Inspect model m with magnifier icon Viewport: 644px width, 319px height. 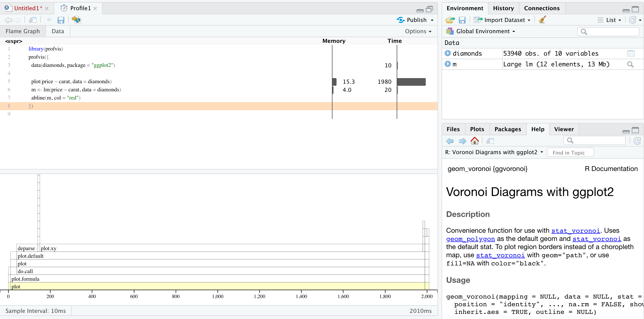click(x=630, y=64)
